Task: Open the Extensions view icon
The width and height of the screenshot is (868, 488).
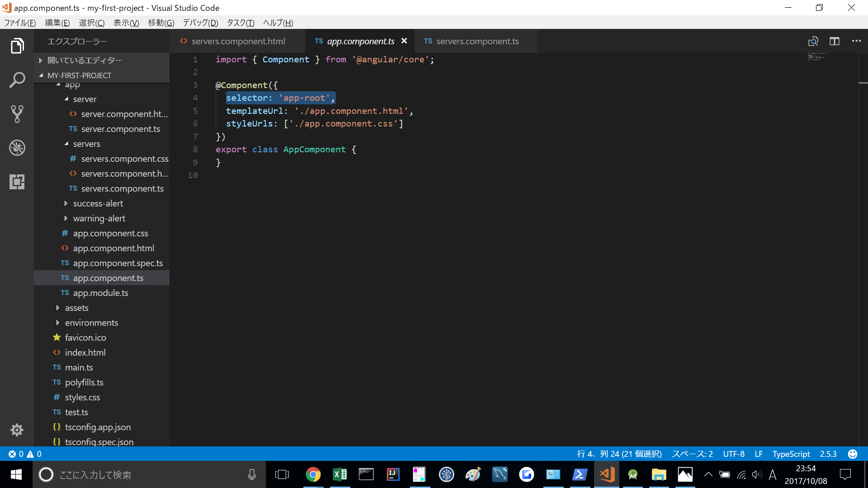Action: (17, 182)
